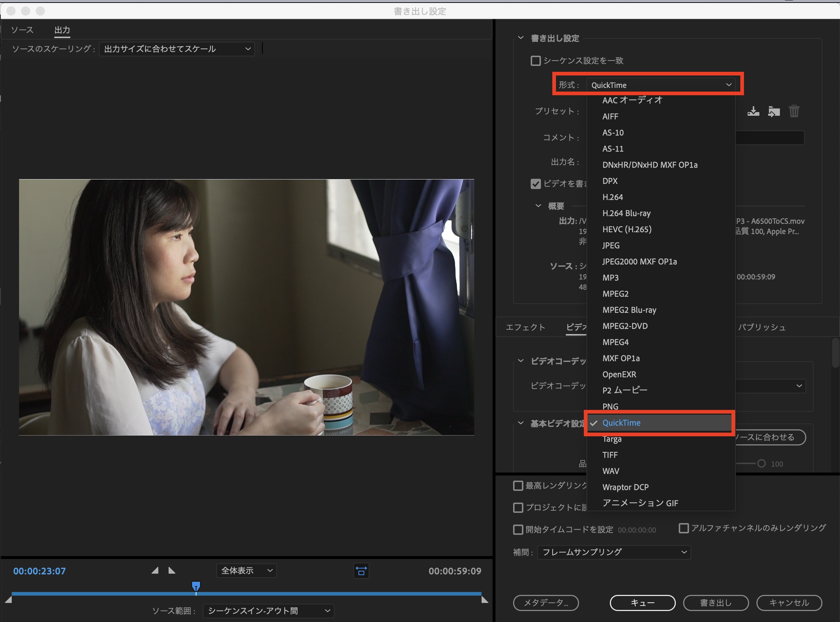
Task: Collapse the 概要 summary section
Action: click(x=538, y=206)
